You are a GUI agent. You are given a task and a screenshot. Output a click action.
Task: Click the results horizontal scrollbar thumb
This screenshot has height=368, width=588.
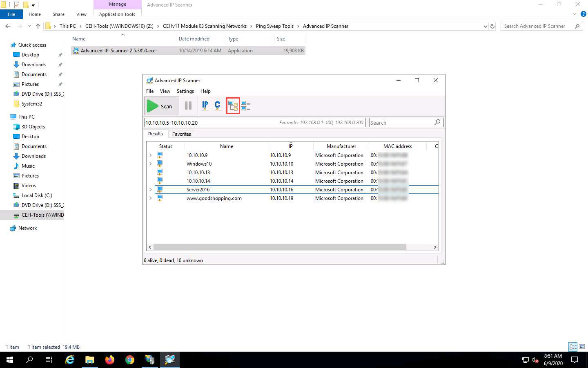coord(280,247)
